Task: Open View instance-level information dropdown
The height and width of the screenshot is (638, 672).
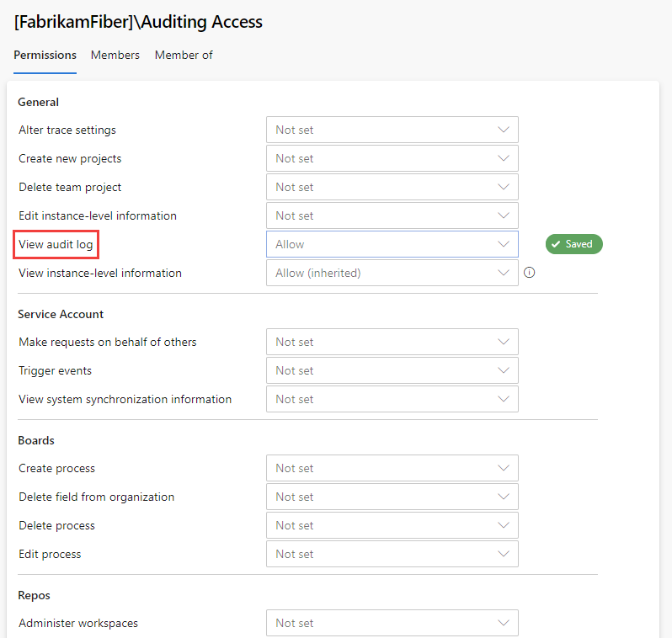Action: pos(392,273)
